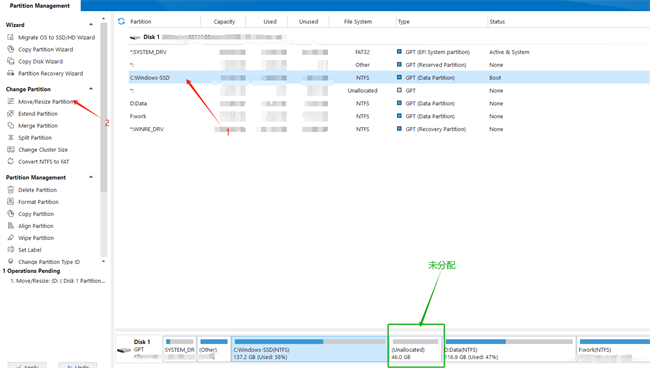Click the Move/Resize Partition icon

(11, 102)
